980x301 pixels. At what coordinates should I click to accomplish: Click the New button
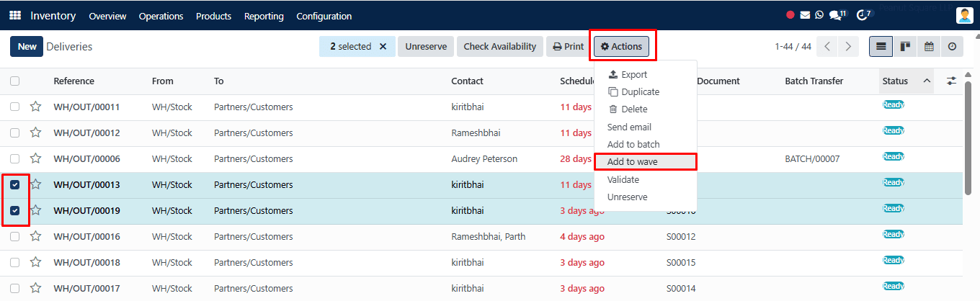[x=27, y=47]
